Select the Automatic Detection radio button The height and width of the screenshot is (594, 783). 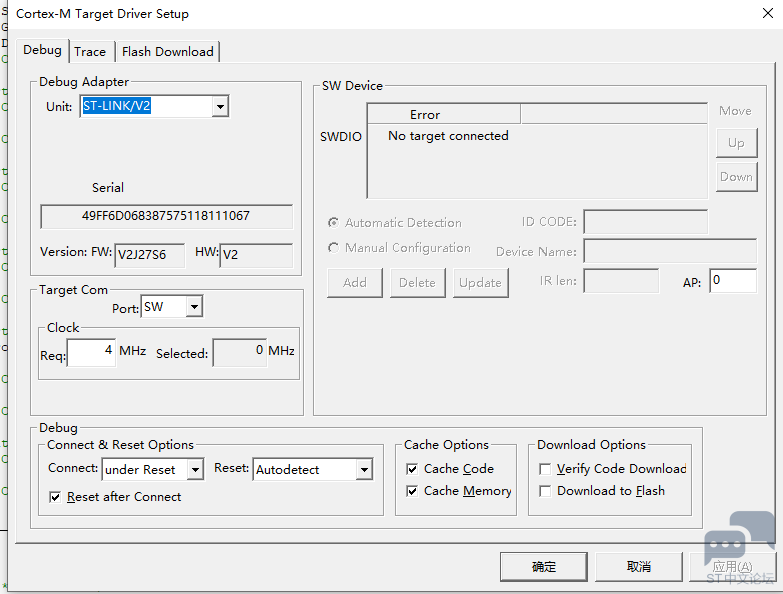(334, 223)
